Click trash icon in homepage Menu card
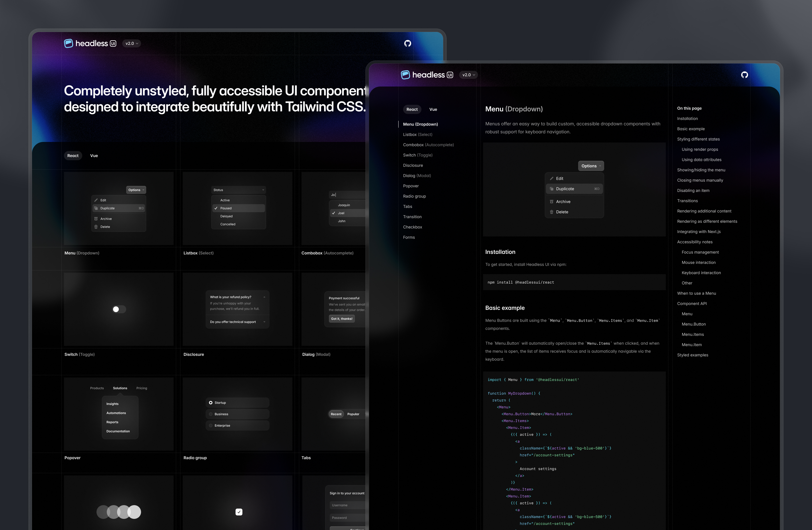 pyautogui.click(x=96, y=227)
